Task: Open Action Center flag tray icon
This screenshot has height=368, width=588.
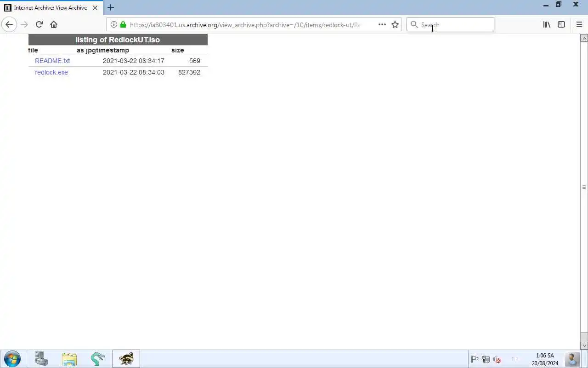Action: (x=475, y=359)
